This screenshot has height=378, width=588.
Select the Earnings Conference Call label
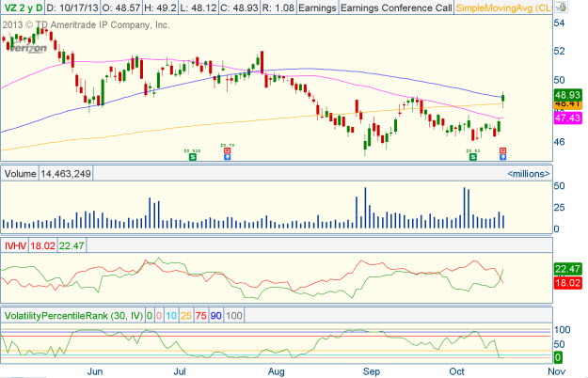(395, 8)
